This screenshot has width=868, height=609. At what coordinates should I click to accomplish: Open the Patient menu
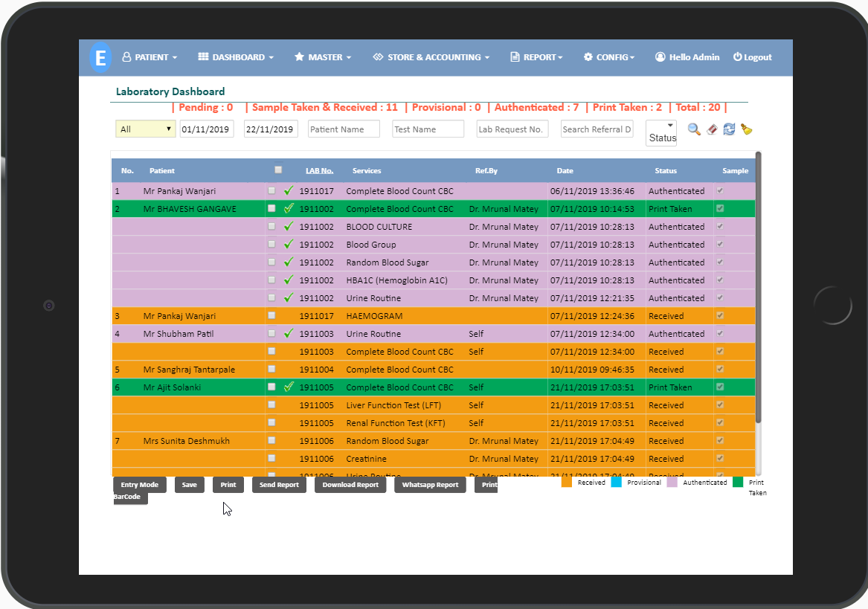click(x=150, y=57)
